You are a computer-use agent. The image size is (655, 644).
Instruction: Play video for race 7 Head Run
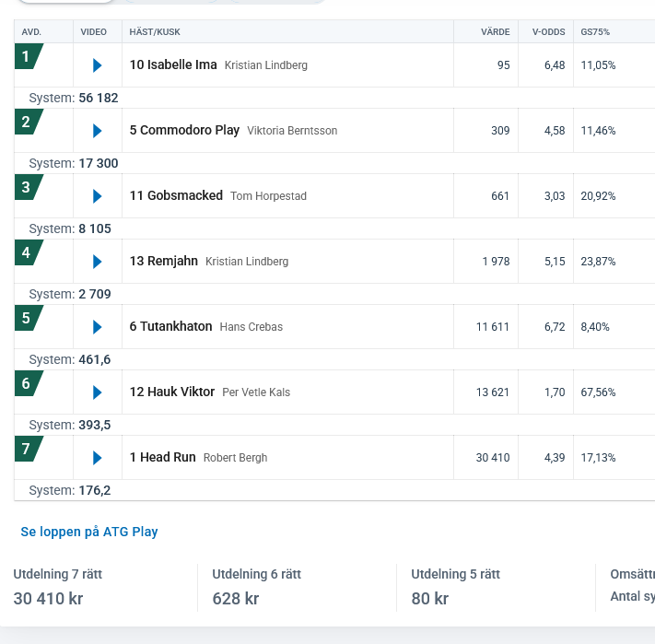(98, 458)
